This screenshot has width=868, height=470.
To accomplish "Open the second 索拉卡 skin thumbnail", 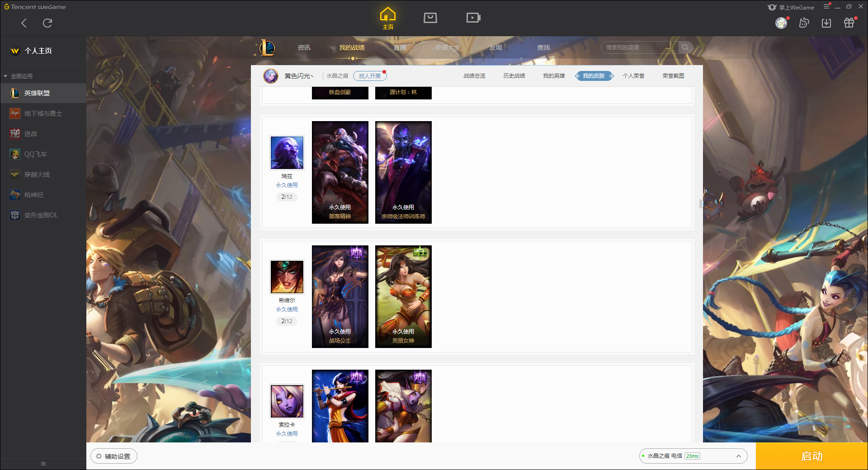I will tap(403, 406).
